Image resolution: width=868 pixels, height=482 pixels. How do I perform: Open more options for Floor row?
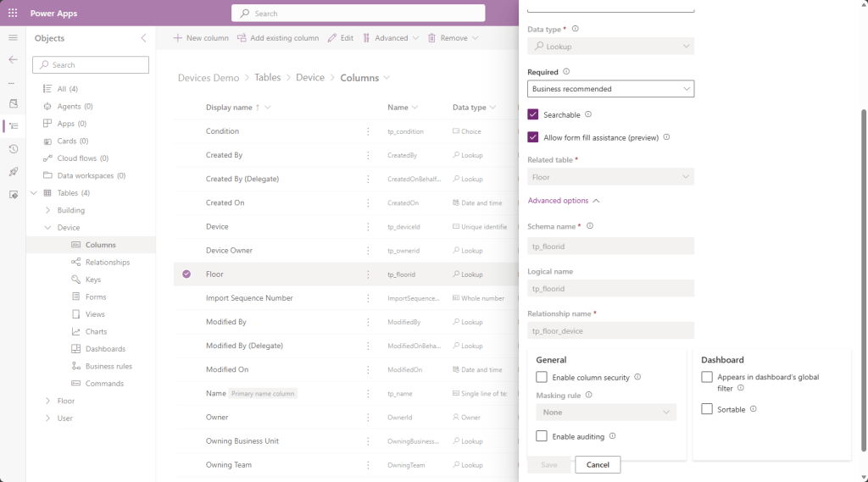[x=368, y=274]
